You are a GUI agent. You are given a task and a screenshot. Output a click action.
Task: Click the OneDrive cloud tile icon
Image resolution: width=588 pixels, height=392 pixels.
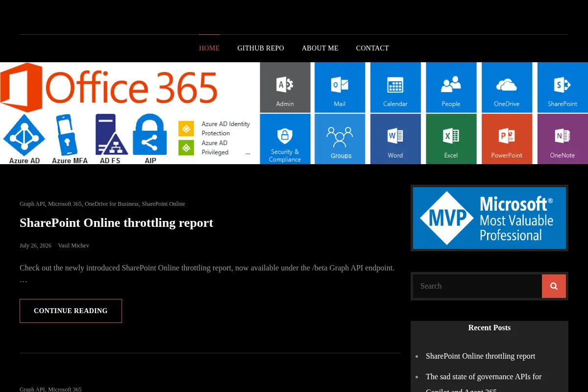click(x=507, y=85)
